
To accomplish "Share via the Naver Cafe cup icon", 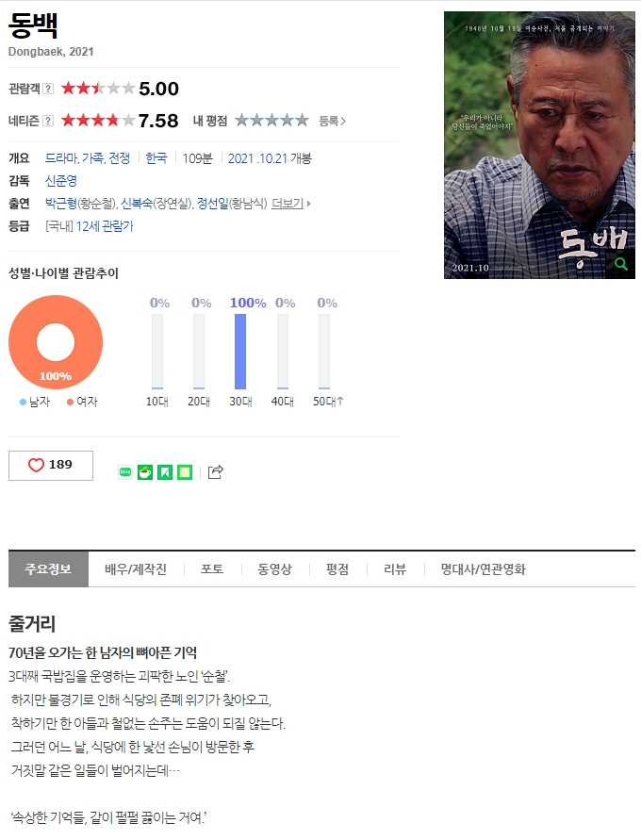I will point(145,472).
